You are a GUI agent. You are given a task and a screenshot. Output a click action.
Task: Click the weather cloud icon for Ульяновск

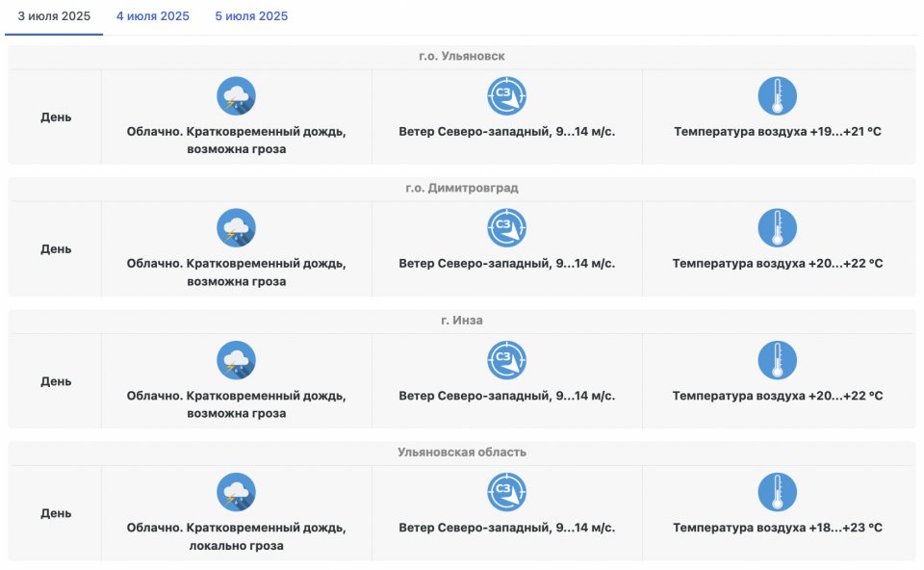[236, 96]
